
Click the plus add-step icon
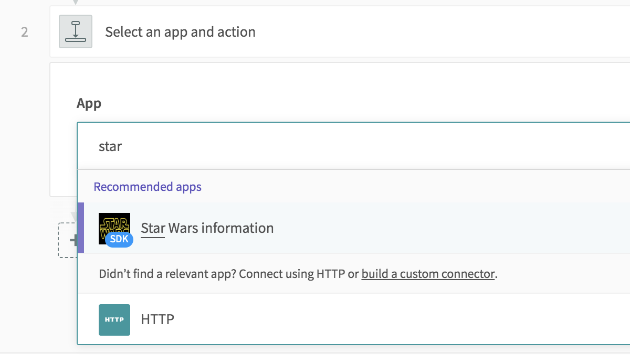coord(73,241)
